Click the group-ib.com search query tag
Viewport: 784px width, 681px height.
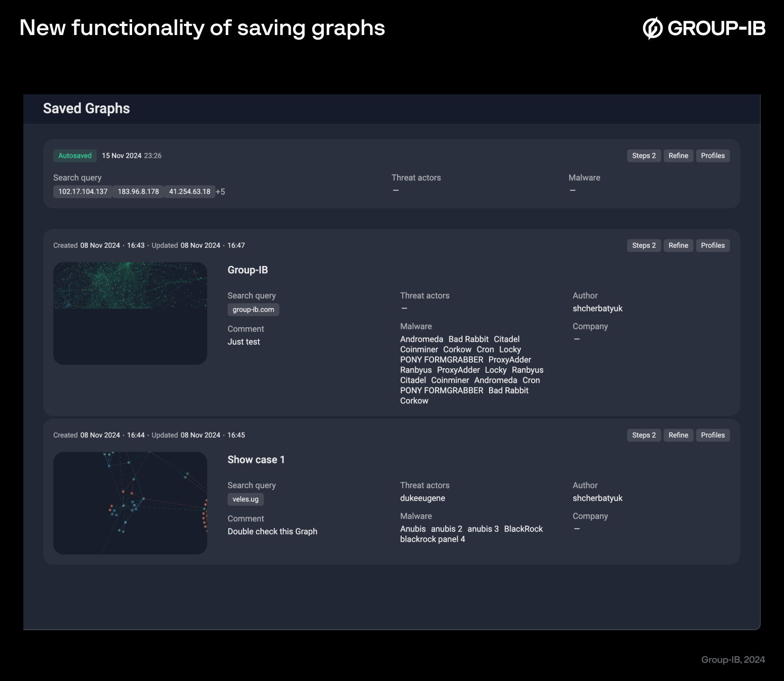pyautogui.click(x=253, y=309)
